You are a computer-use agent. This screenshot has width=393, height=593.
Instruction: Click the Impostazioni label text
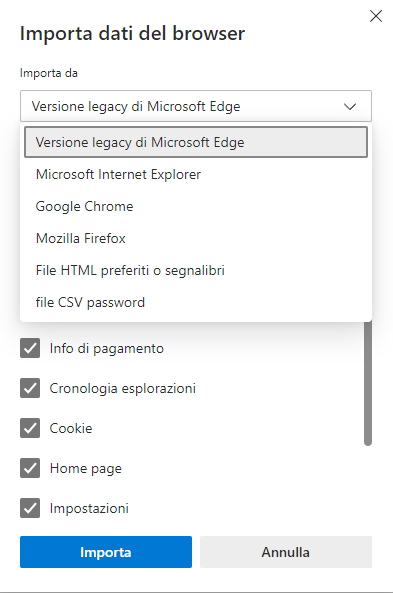point(89,508)
